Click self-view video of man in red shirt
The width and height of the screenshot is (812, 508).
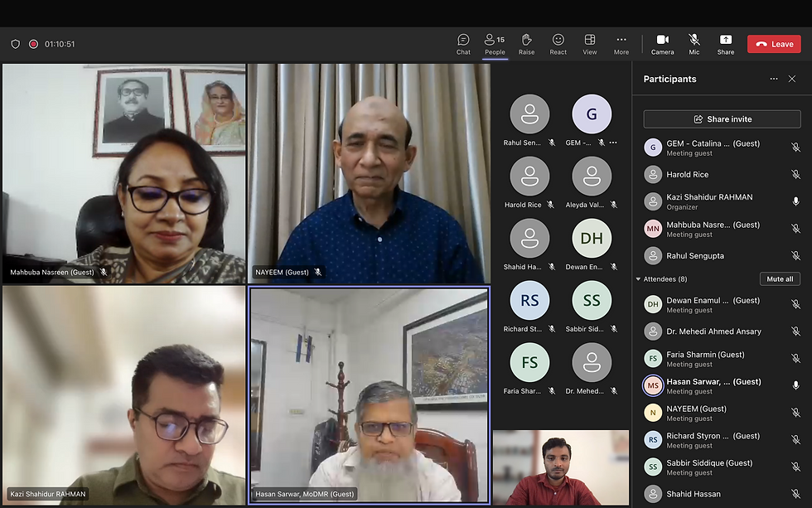[x=561, y=467]
